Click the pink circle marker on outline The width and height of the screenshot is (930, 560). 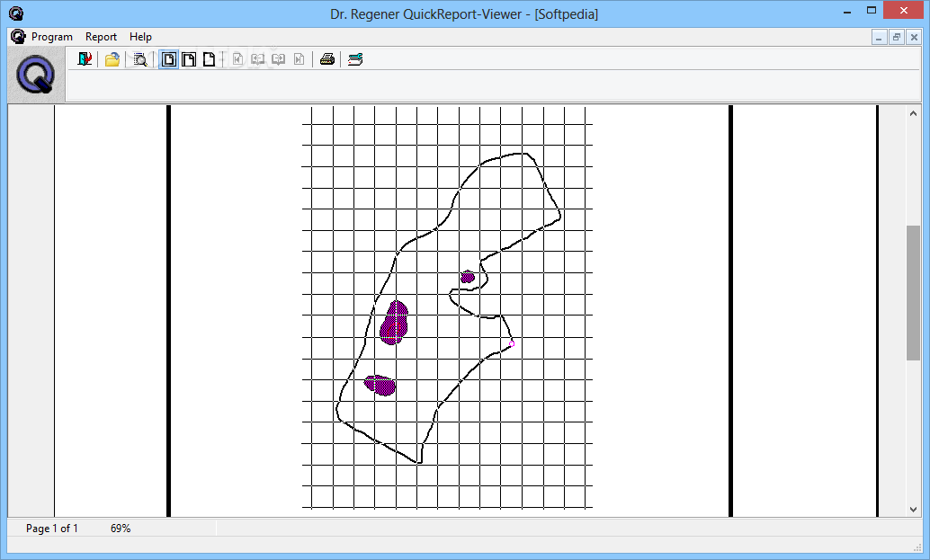(512, 343)
